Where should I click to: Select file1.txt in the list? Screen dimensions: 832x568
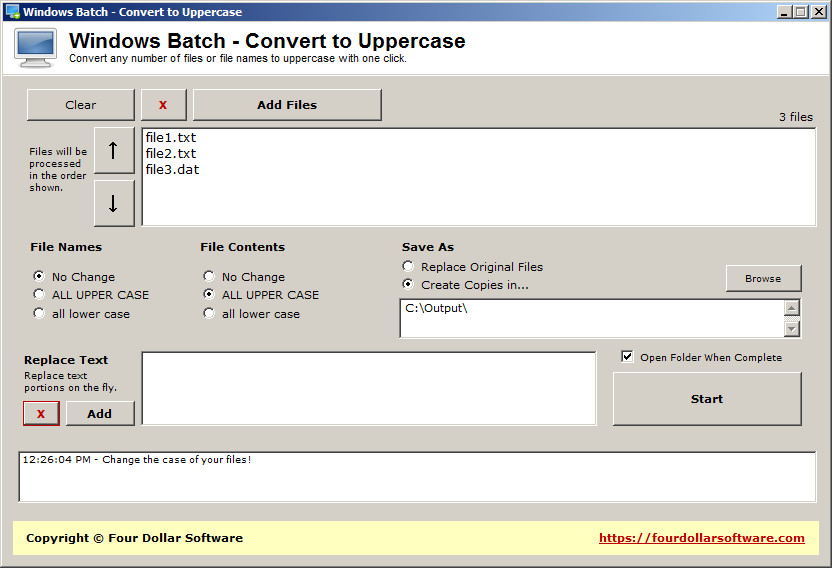(171, 137)
